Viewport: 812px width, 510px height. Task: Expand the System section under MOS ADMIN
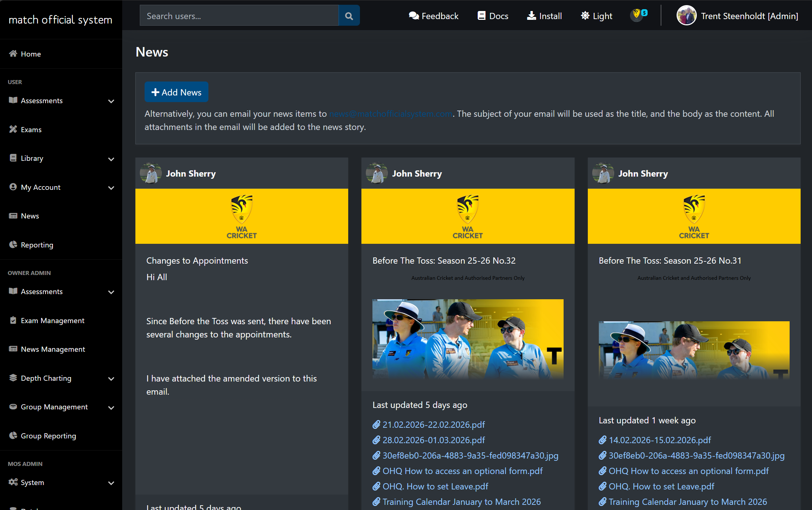[x=111, y=483]
